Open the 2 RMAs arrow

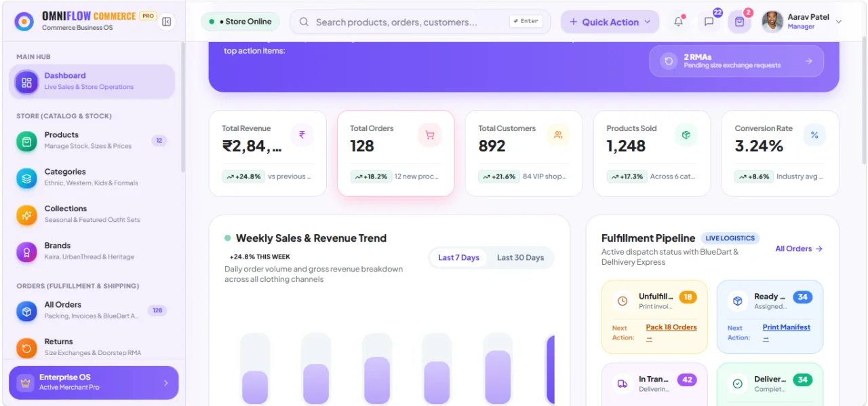tap(809, 61)
